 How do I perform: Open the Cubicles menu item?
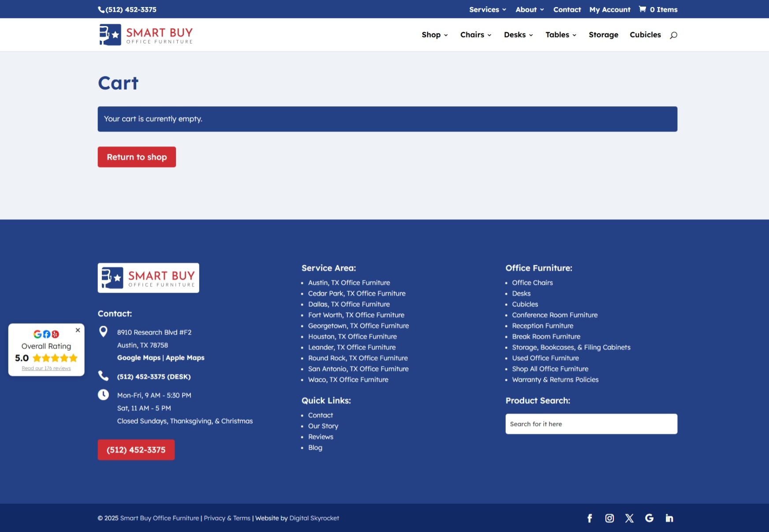(x=645, y=35)
